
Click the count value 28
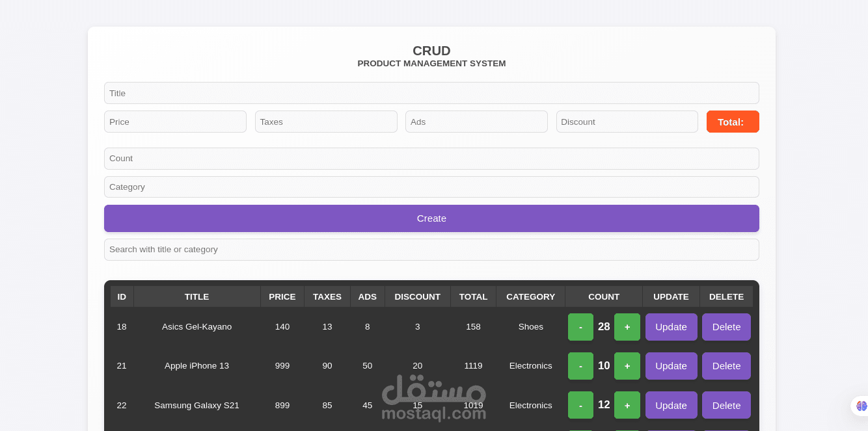pyautogui.click(x=604, y=327)
